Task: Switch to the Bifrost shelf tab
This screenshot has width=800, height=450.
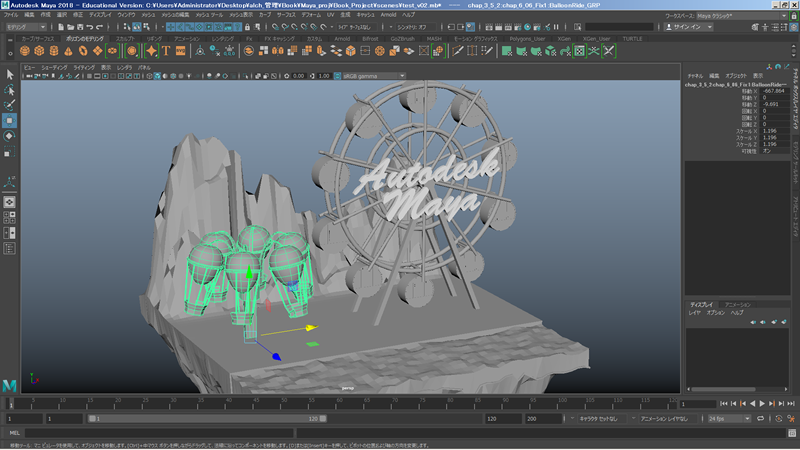Action: tap(370, 39)
